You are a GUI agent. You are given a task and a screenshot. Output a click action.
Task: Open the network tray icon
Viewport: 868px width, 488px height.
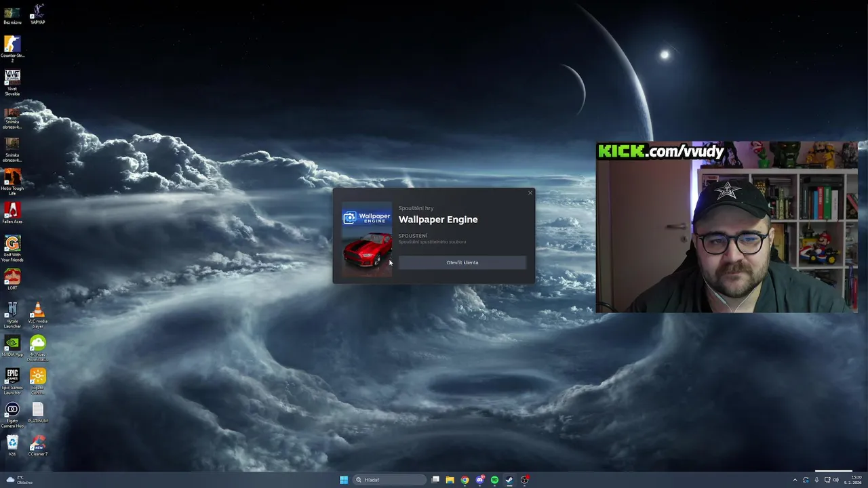[x=827, y=480]
